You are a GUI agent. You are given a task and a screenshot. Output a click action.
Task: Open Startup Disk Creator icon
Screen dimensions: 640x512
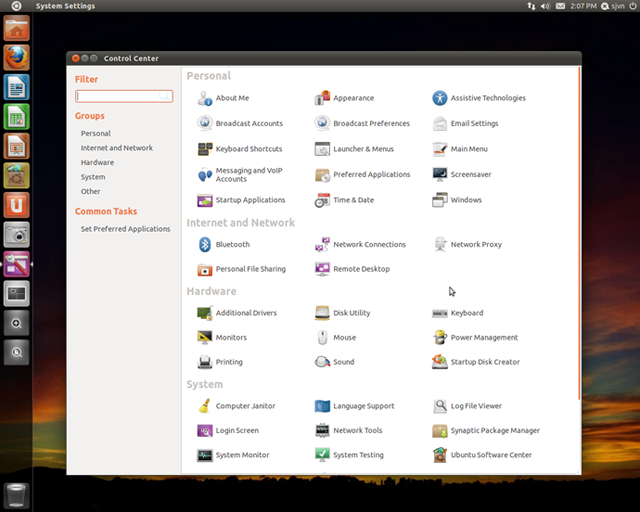coord(440,362)
